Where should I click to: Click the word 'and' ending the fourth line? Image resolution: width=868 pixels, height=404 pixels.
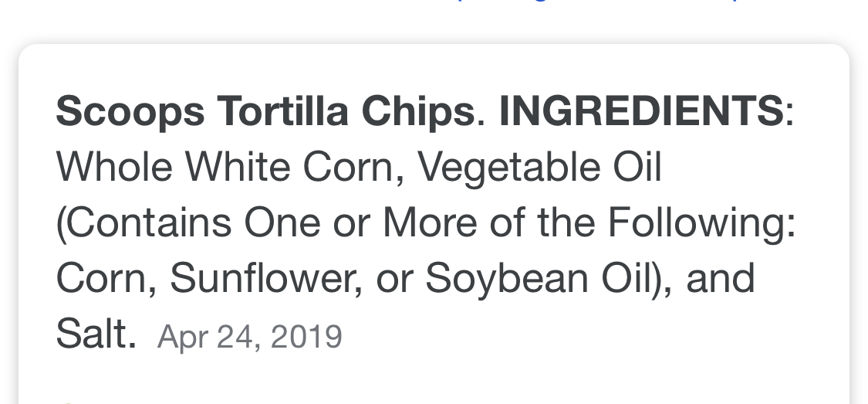coord(721,278)
